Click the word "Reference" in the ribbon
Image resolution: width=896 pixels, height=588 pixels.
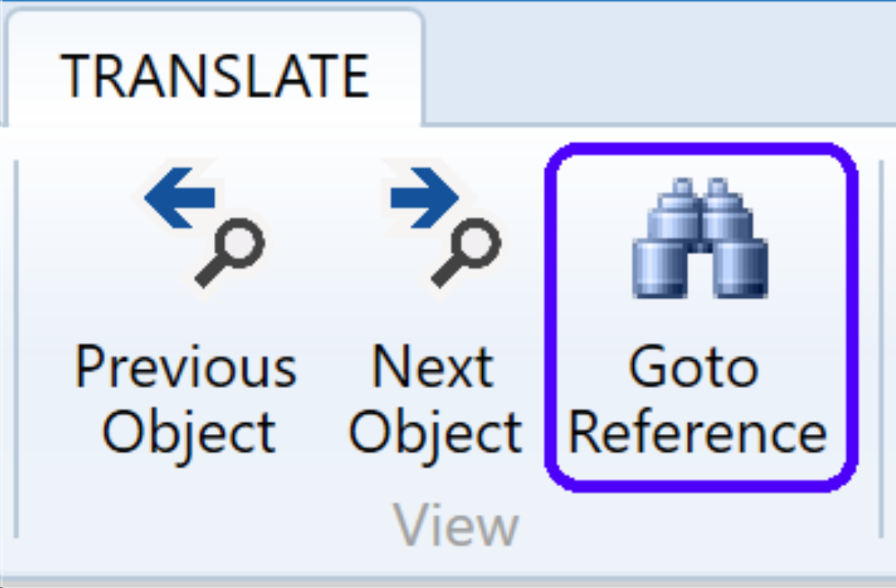[698, 432]
